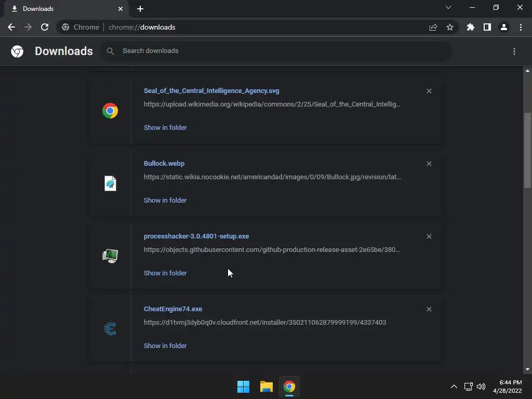Show hidden system tray icons

[454, 387]
